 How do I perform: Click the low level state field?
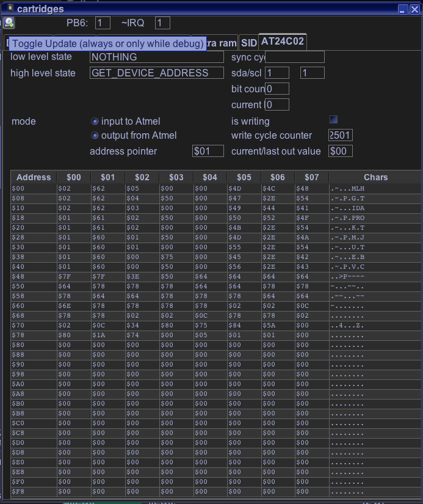pyautogui.click(x=156, y=57)
